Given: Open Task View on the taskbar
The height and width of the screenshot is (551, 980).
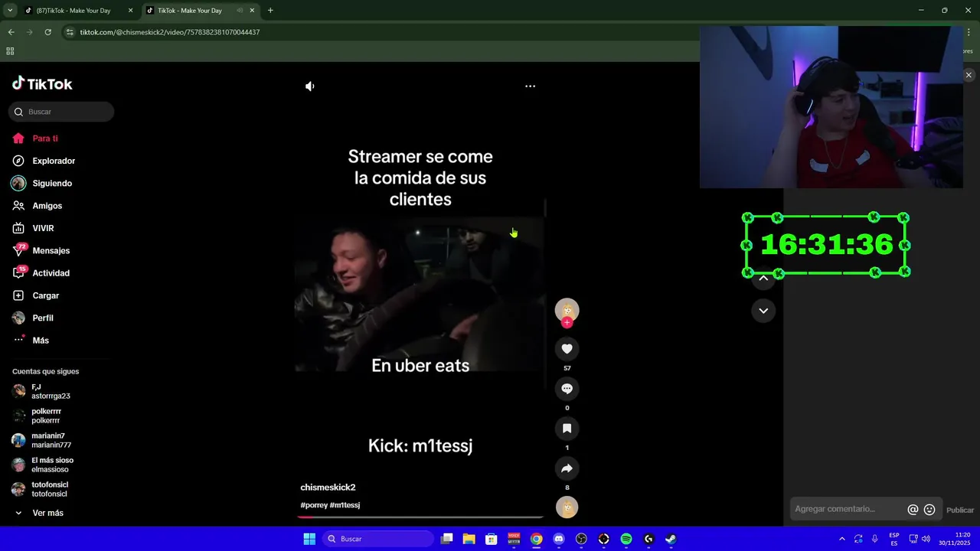Looking at the screenshot, I should point(447,539).
